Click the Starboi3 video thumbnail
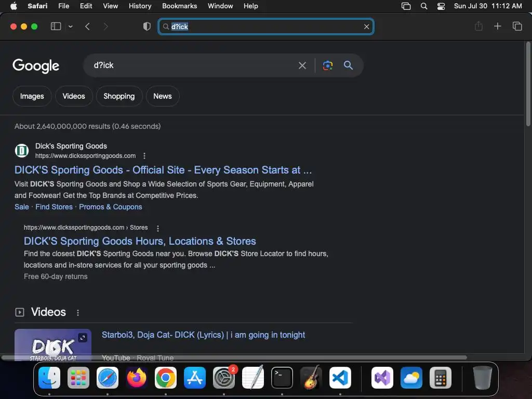532x399 pixels. coord(53,344)
